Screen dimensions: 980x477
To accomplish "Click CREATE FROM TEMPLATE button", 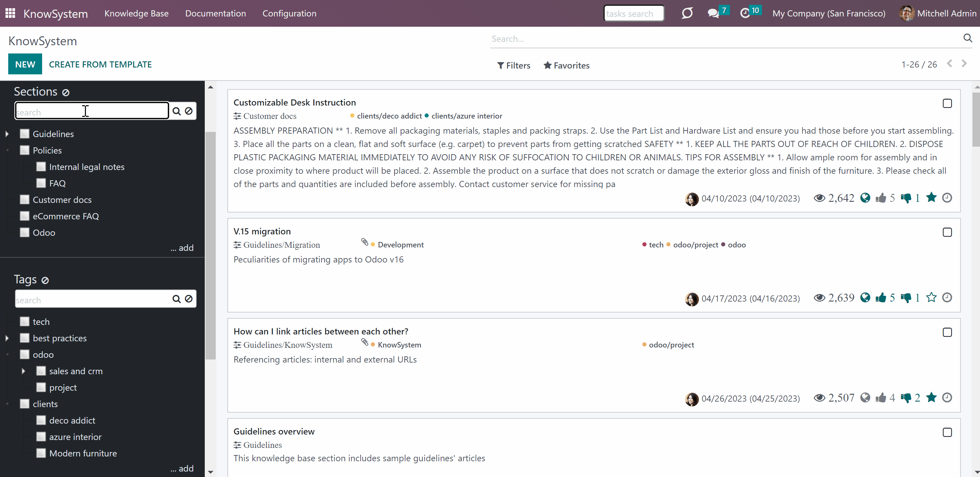I will click(x=100, y=64).
